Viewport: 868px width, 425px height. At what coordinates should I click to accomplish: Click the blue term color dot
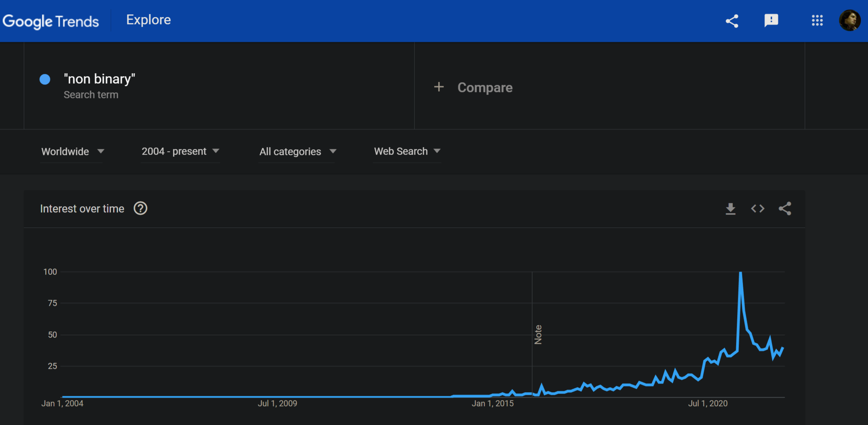point(45,79)
